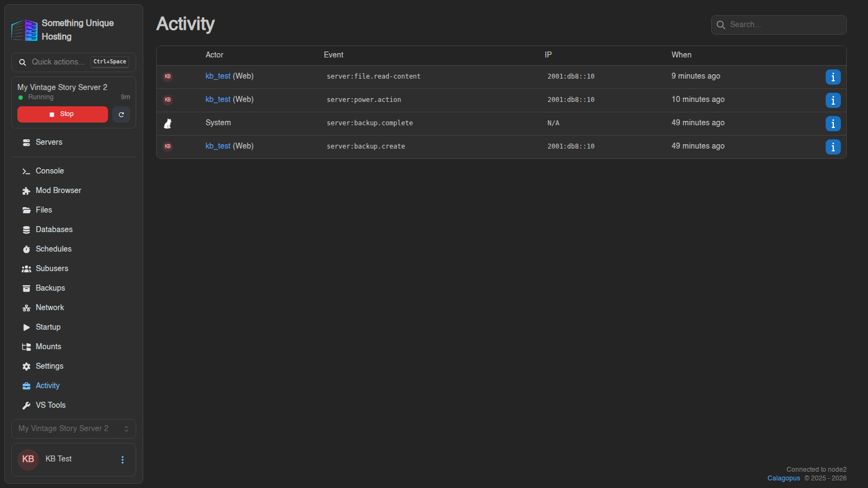Image resolution: width=868 pixels, height=488 pixels.
Task: Open the Databases page
Action: (x=74, y=230)
